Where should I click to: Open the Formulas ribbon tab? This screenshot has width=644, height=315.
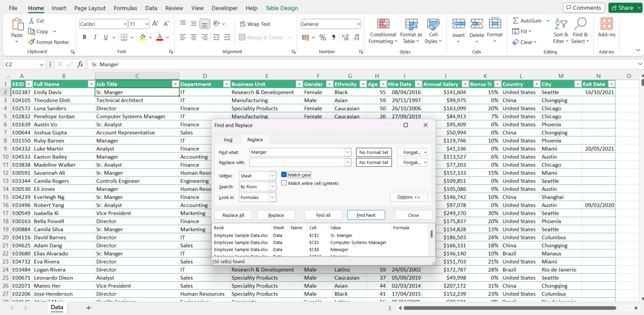(125, 8)
